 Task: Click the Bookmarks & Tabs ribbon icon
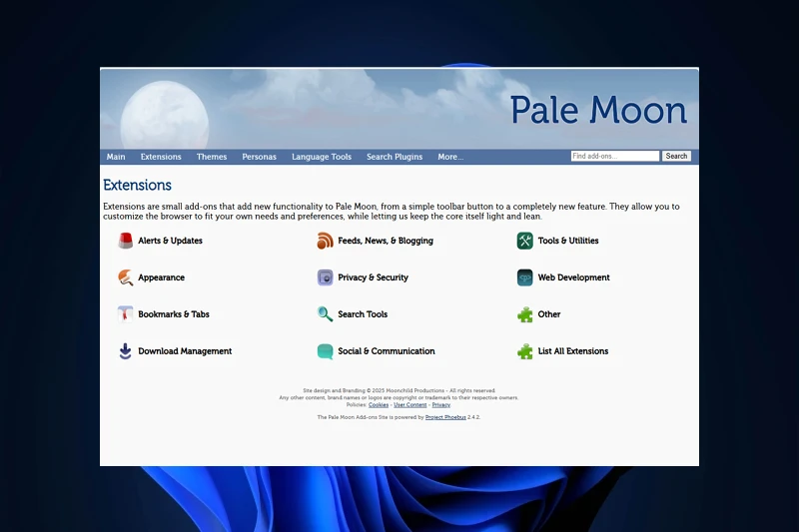126,314
